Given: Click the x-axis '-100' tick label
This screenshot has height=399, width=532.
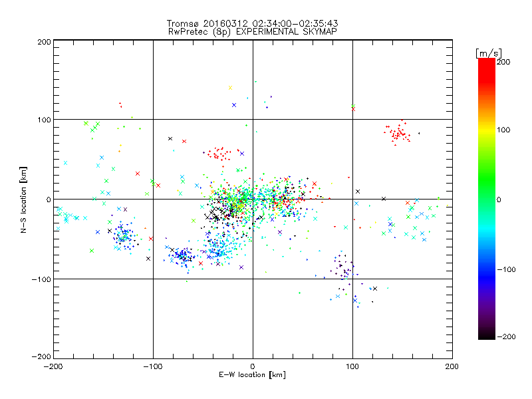Looking at the screenshot, I should (153, 366).
